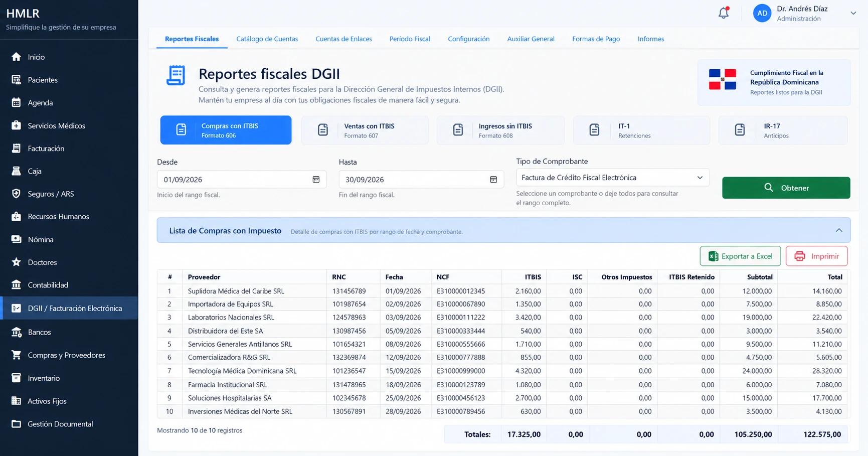Select the Ventas con ITBIS Formato 607 report
The image size is (868, 456).
pos(365,130)
